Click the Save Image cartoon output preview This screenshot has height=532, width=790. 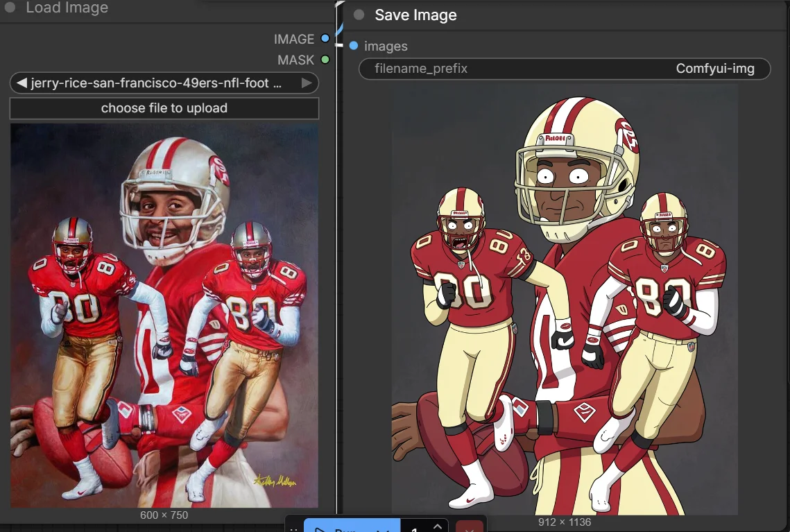(x=565, y=299)
